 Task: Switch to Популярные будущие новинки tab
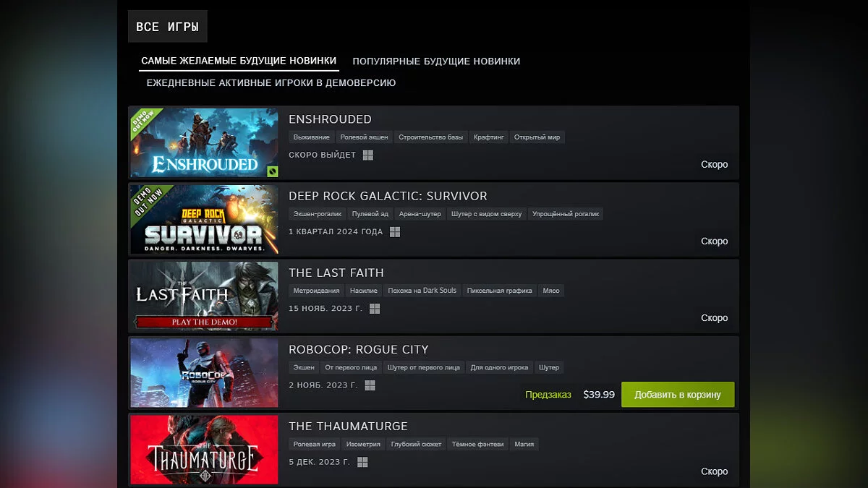tap(436, 61)
